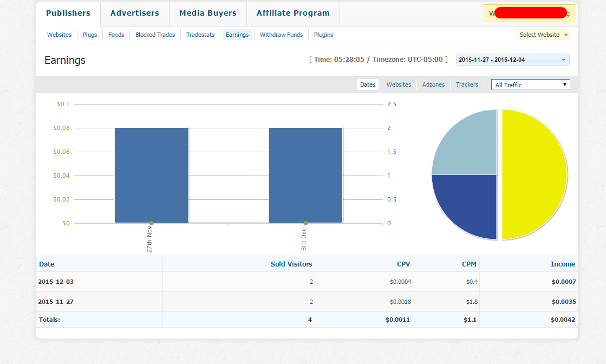Image resolution: width=606 pixels, height=364 pixels.
Task: Expand the All Traffic dropdown
Action: coord(530,84)
